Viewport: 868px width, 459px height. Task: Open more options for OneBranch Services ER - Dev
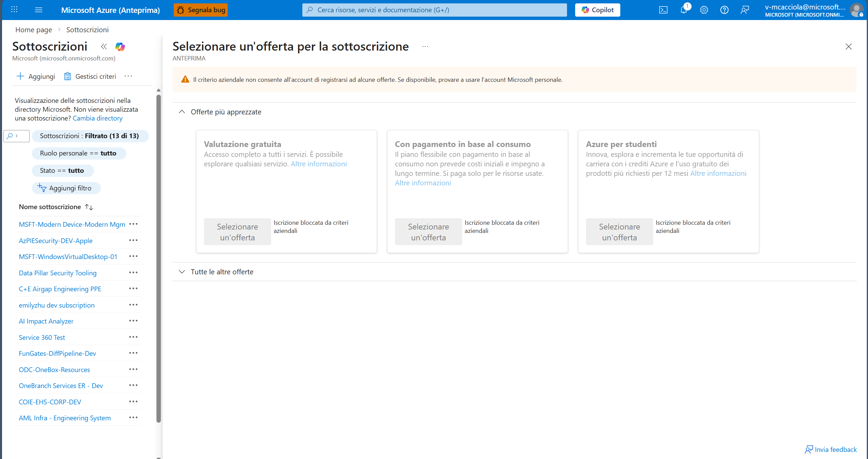point(133,385)
